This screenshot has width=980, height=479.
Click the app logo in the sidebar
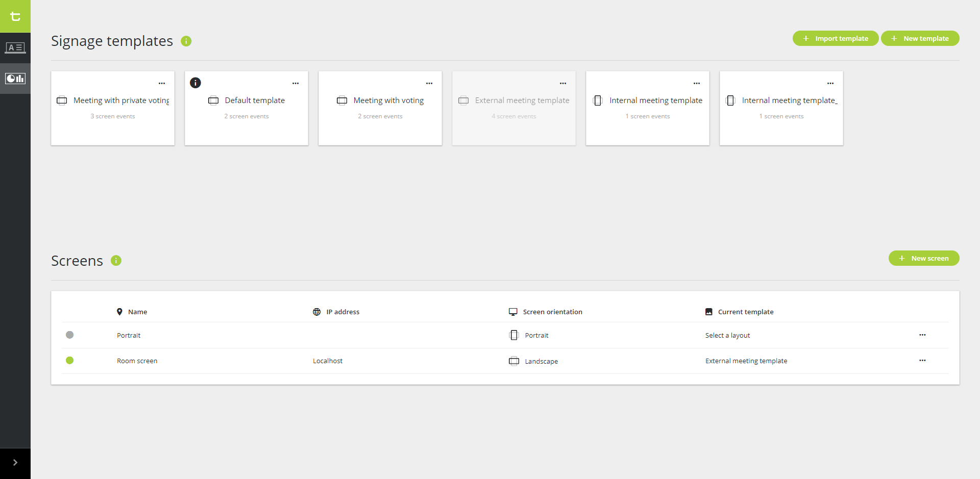tap(15, 16)
